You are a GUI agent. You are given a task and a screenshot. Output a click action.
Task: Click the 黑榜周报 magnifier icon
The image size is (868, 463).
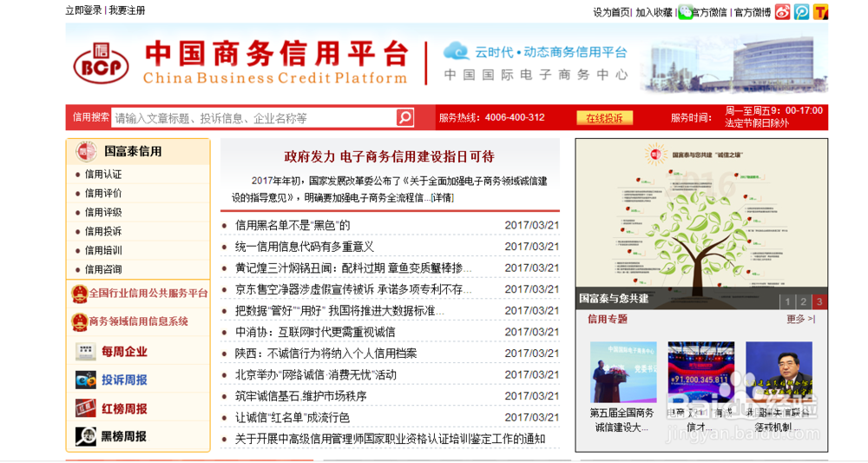click(86, 436)
